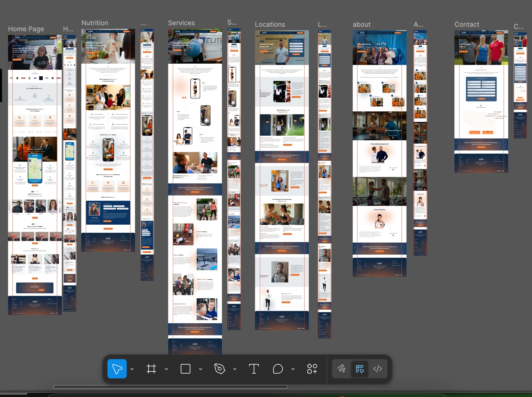
Task: Switch to Design mode
Action: coord(360,369)
